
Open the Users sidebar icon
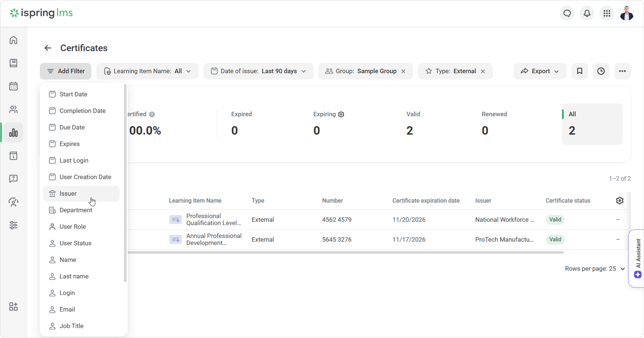point(13,109)
